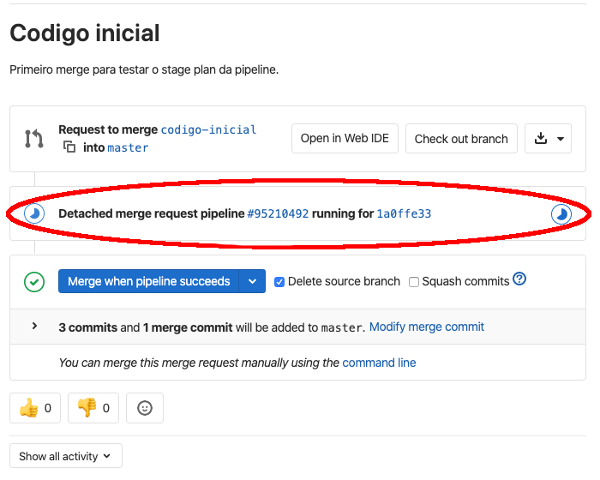Screen dimensions: 600x480
Task: Click the merge request branch icon
Action: (x=34, y=139)
